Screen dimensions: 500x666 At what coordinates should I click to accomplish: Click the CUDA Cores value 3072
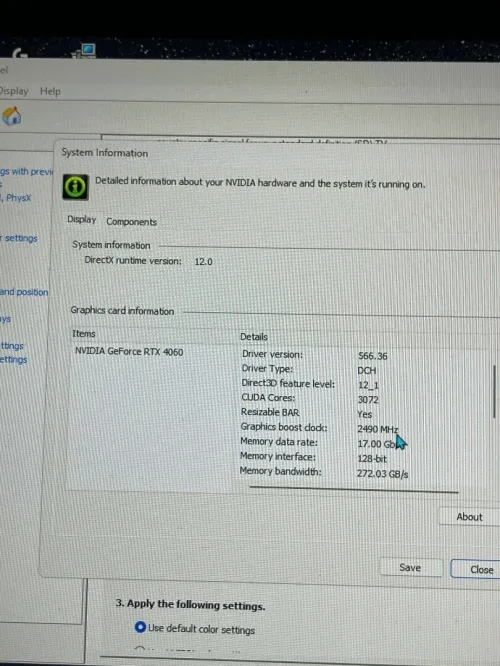click(x=368, y=400)
